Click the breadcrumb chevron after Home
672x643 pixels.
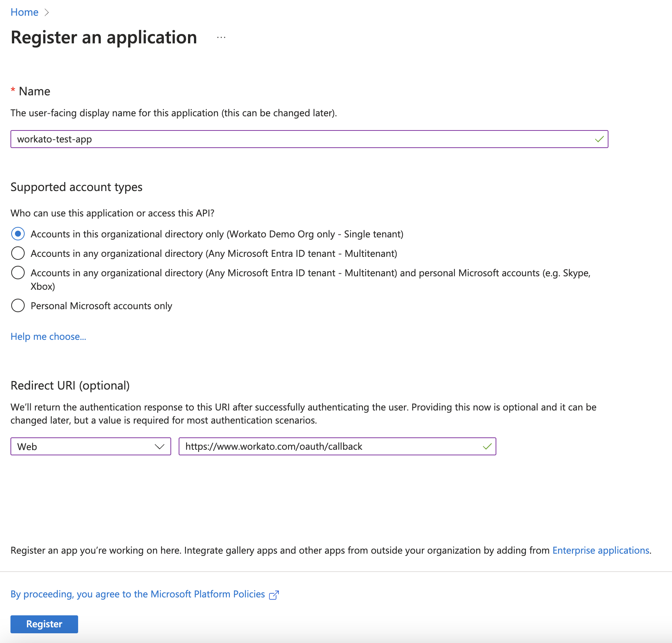(x=47, y=12)
